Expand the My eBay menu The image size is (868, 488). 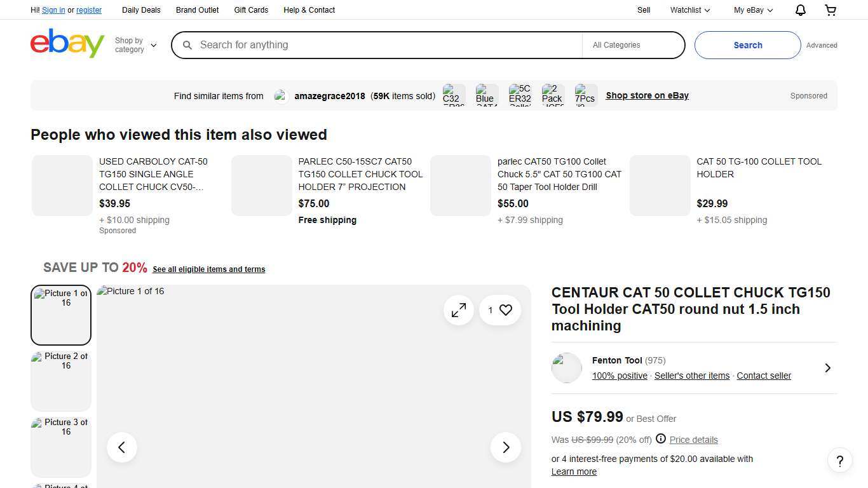click(x=752, y=10)
